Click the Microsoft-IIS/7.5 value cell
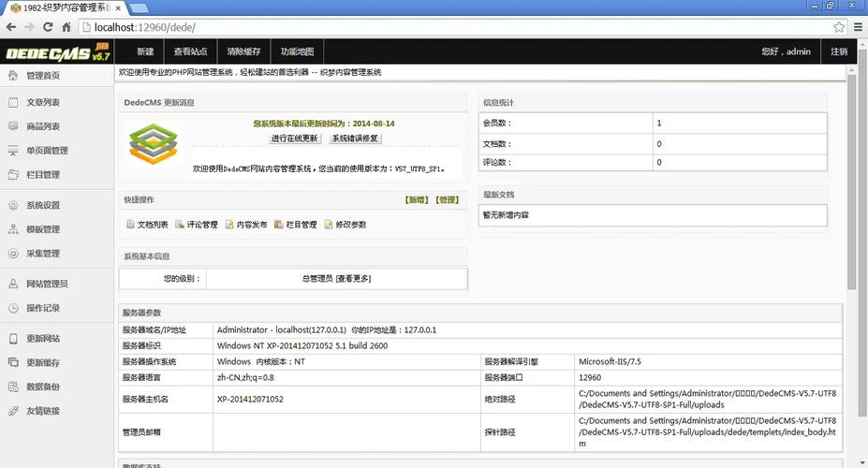Screen dimensions: 868x468 pyautogui.click(x=708, y=362)
